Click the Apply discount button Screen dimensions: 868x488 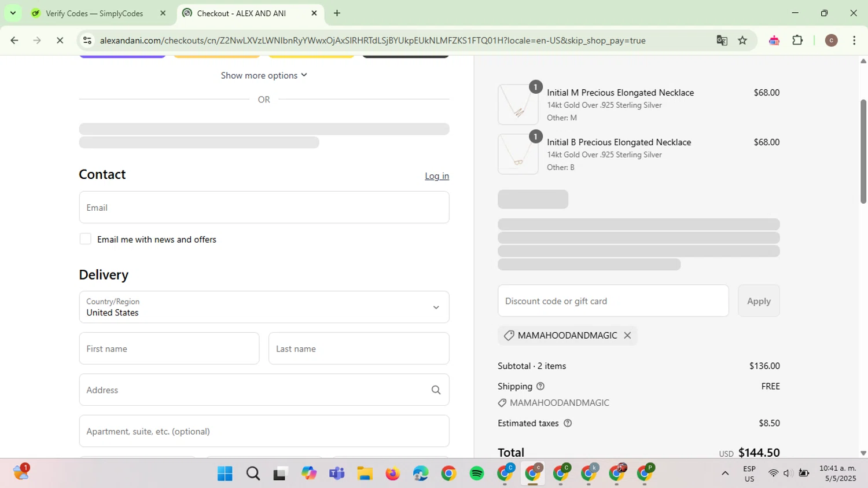[x=759, y=300]
